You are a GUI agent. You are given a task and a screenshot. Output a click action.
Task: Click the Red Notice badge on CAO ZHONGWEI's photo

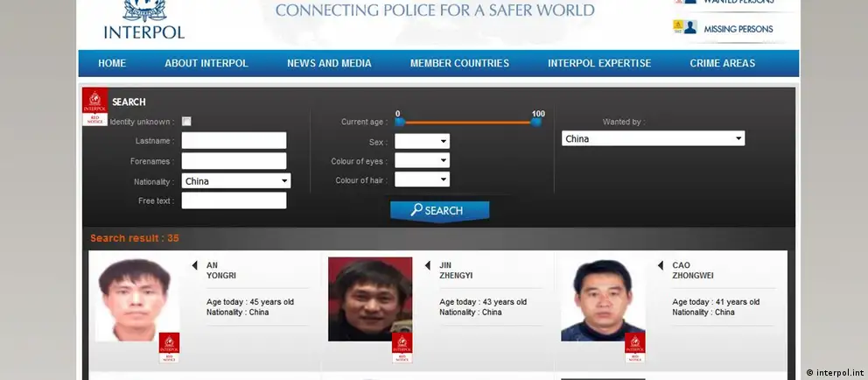635,347
